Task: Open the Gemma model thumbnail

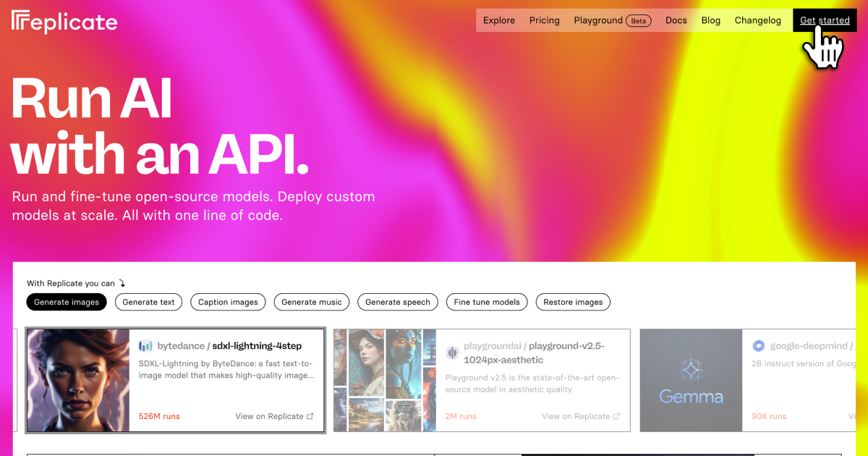Action: 691,381
